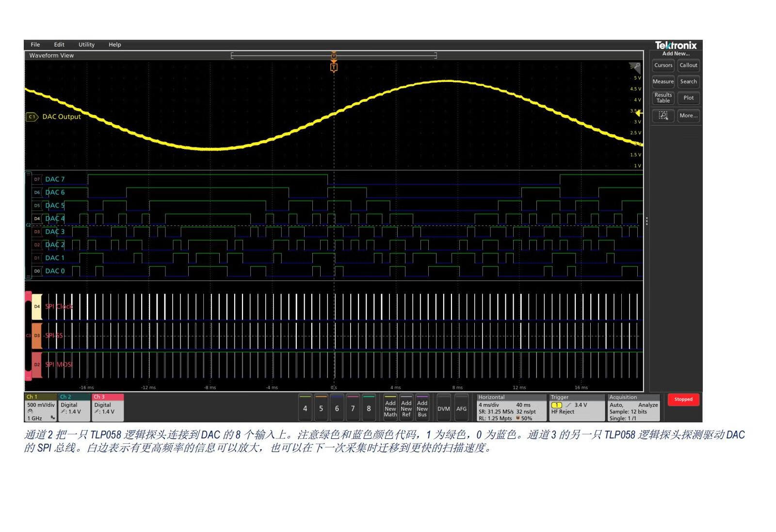Click the yellow trigger level arrow
This screenshot has height=532, width=776.
639,113
